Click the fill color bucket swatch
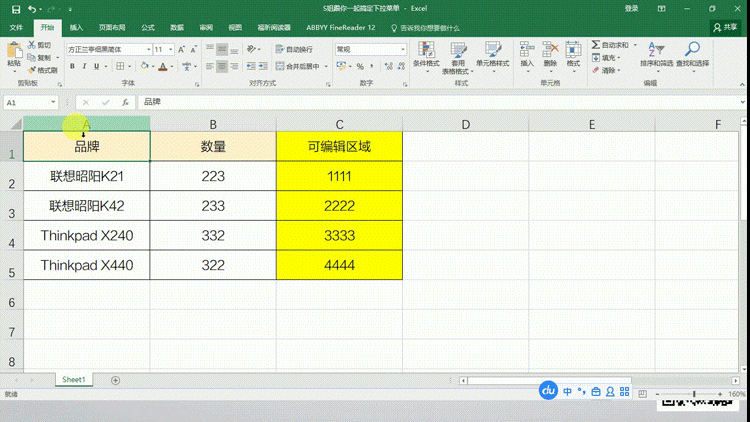Image resolution: width=750 pixels, height=422 pixels. coord(144,67)
